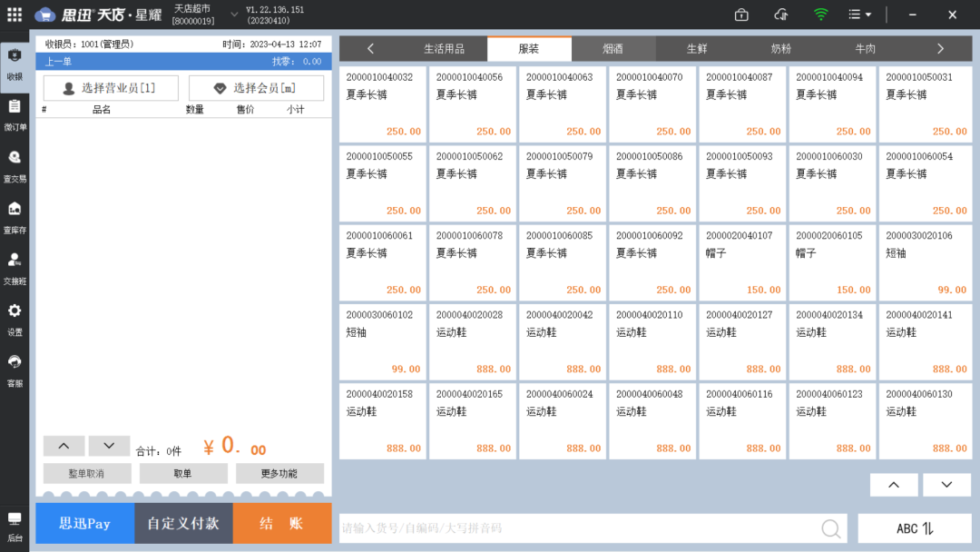Viewport: 980px width, 552px height.
Task: Click the cloud sync icon in the title bar
Action: point(781,15)
